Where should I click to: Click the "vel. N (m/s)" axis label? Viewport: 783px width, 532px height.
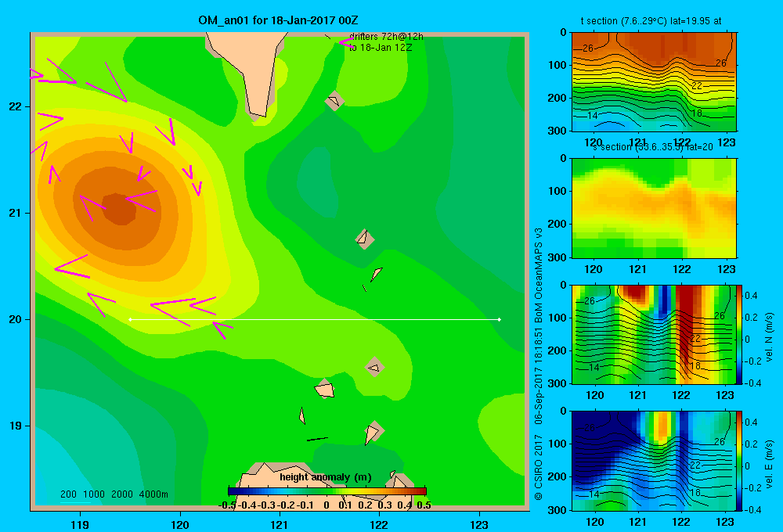pos(769,337)
